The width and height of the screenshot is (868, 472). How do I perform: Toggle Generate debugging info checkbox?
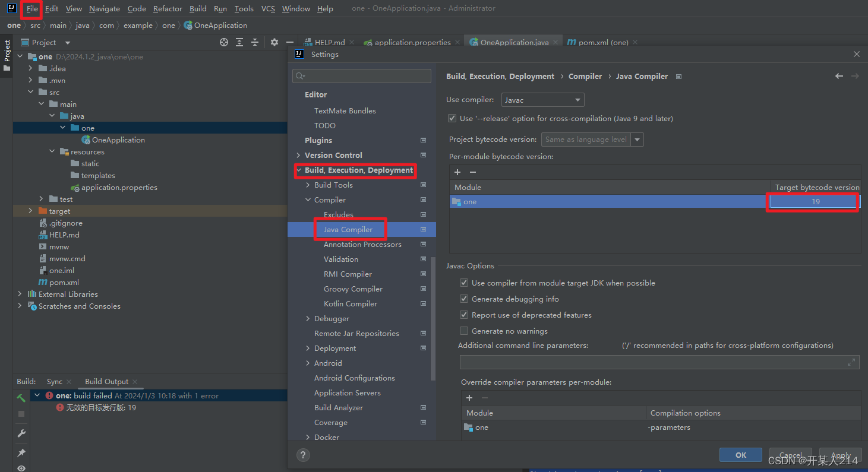point(464,299)
